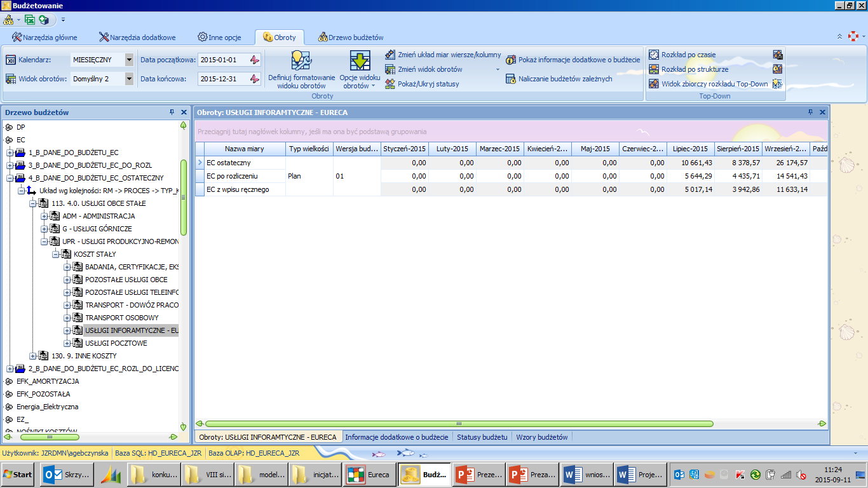Click the pink icon beside Data początkowa
This screenshot has width=868, height=488.
pos(254,60)
